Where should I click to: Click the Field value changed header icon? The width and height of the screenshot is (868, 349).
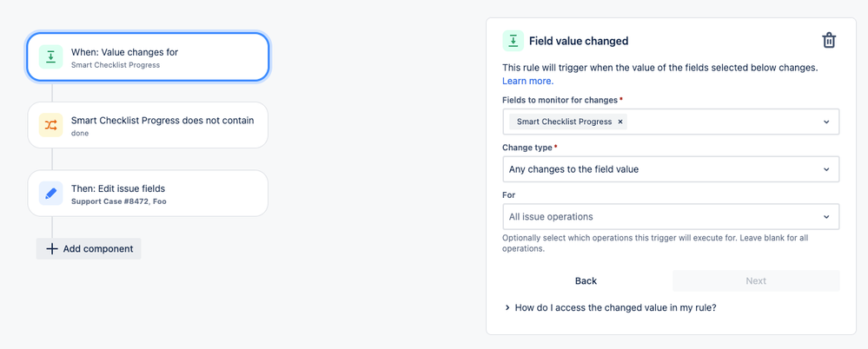tap(514, 41)
